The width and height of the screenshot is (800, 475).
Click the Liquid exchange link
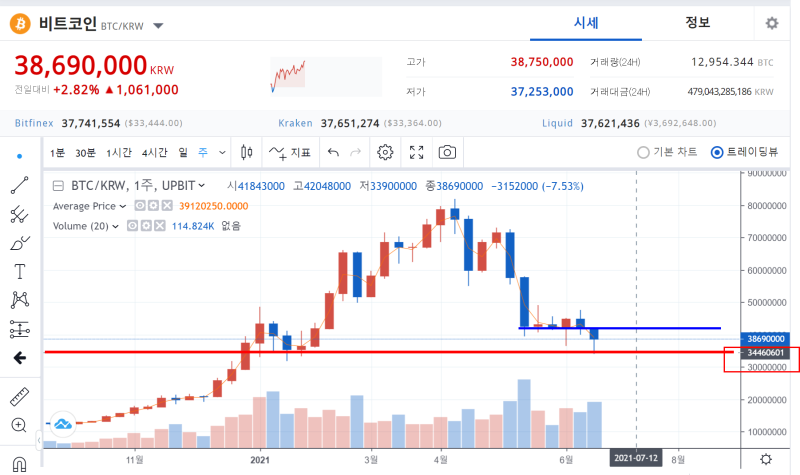coord(557,123)
